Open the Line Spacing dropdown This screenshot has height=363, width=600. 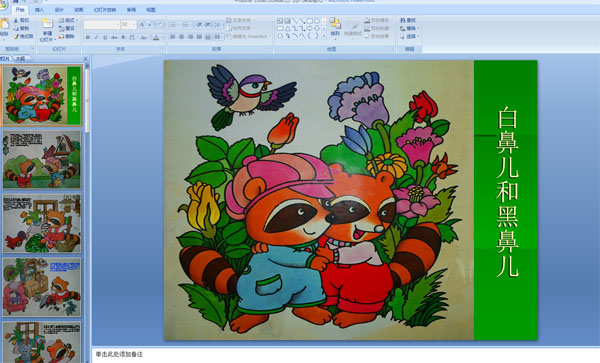click(218, 24)
